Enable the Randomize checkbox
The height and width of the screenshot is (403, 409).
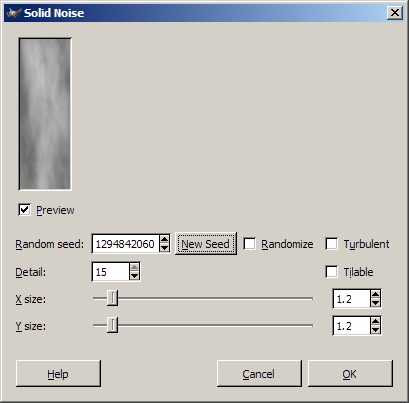pos(250,244)
